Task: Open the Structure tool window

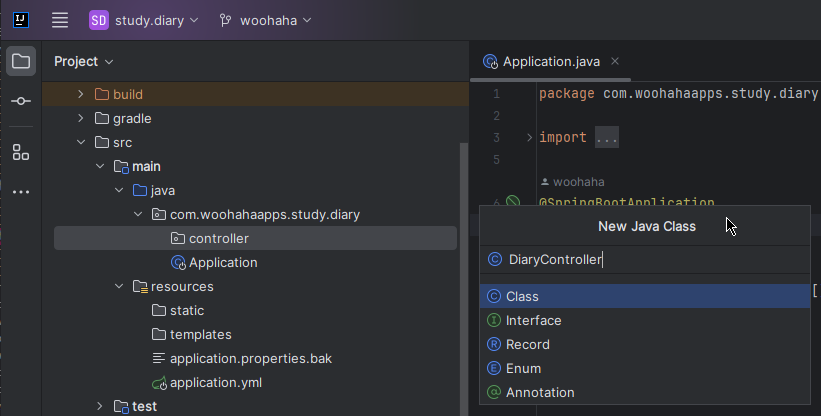Action: pyautogui.click(x=20, y=152)
